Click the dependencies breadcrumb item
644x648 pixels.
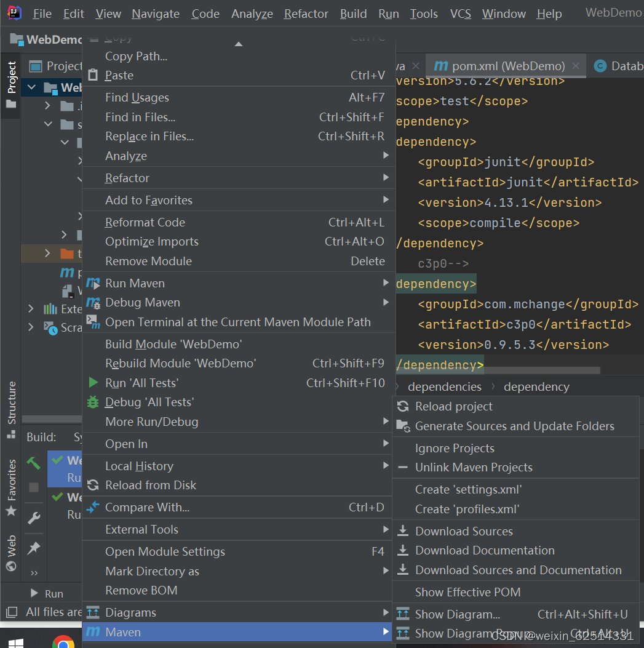[x=445, y=386]
